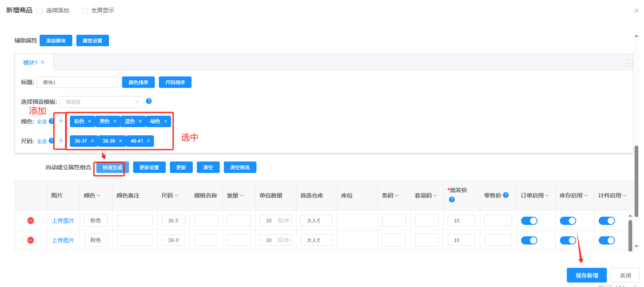Screen dimensions: 644x287
Task: Enable the 连续添加 checkbox
Action: 40,11
